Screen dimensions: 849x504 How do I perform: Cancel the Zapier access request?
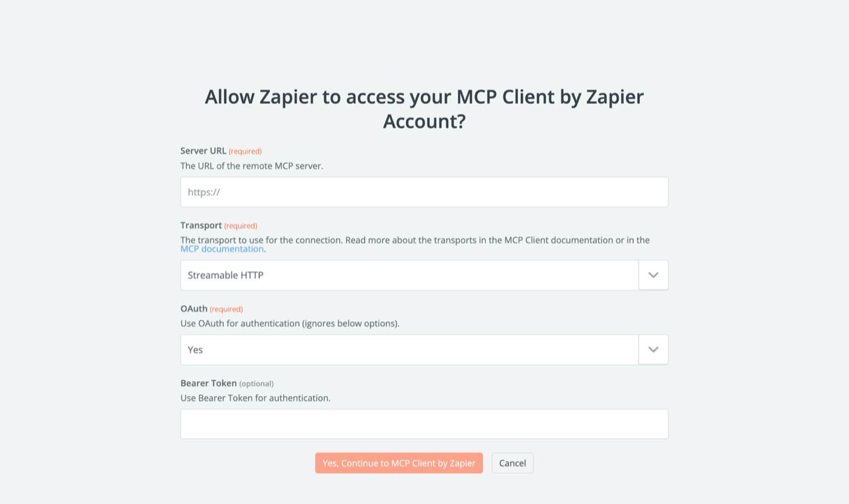coord(512,463)
